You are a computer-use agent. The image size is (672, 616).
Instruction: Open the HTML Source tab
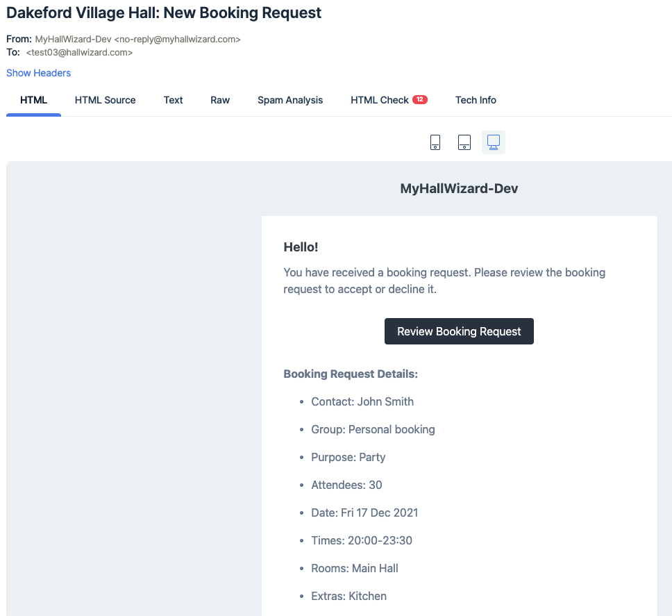[105, 100]
